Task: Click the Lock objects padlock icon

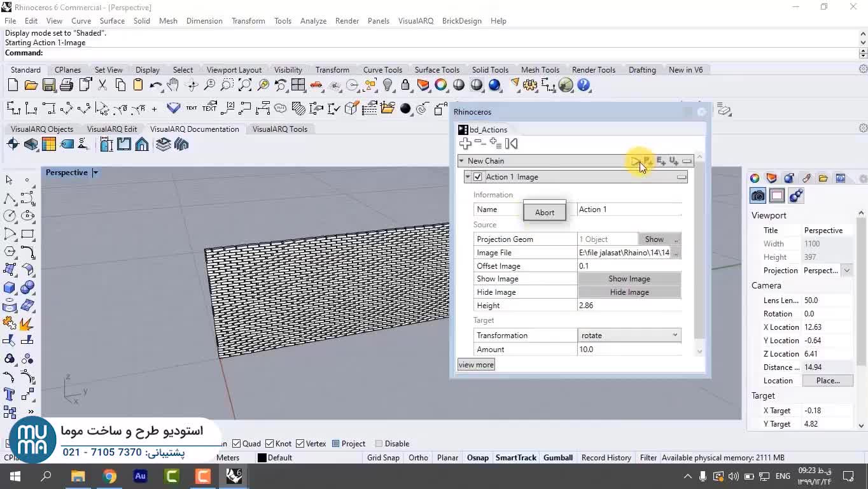Action: pos(405,85)
